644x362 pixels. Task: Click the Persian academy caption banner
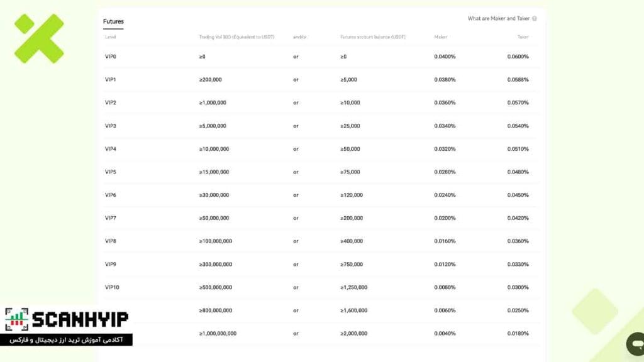(66, 340)
